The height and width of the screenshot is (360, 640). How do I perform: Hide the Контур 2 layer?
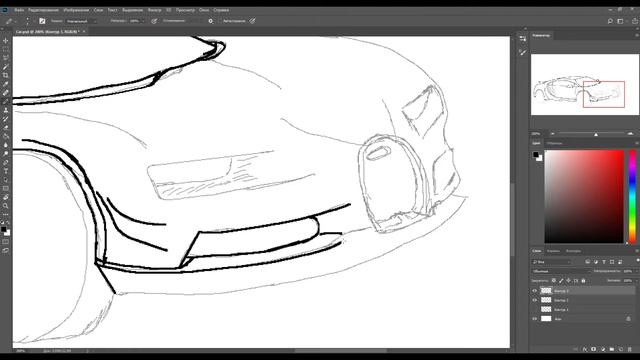click(x=535, y=300)
